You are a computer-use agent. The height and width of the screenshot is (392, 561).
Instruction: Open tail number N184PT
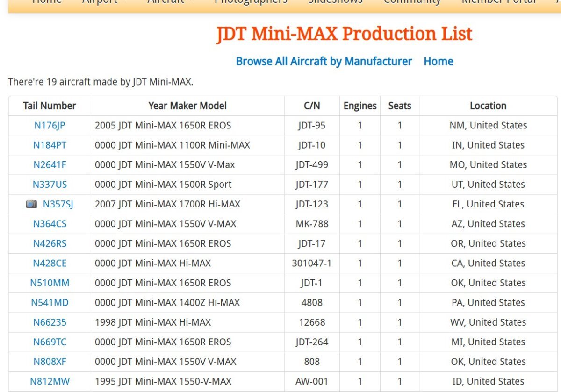click(x=50, y=145)
